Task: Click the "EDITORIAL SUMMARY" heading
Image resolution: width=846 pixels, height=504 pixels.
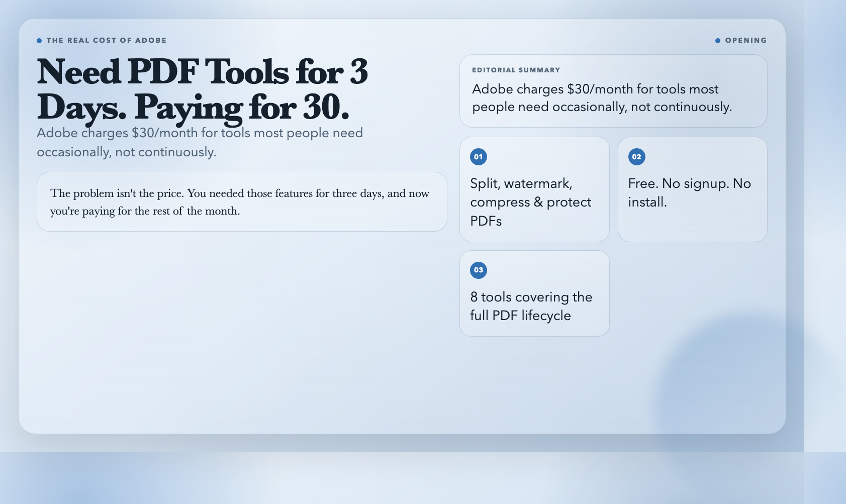Action: (x=516, y=70)
